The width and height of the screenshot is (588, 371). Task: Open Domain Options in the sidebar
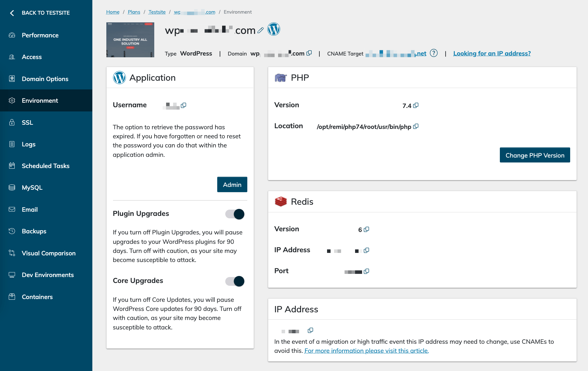tap(46, 79)
